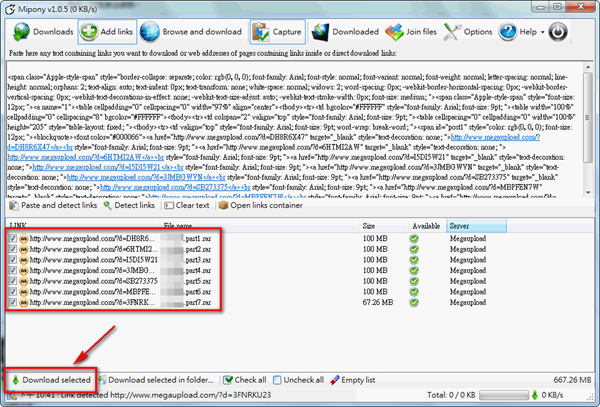Clear text in the paste box
600x407 pixels.
pos(187,205)
